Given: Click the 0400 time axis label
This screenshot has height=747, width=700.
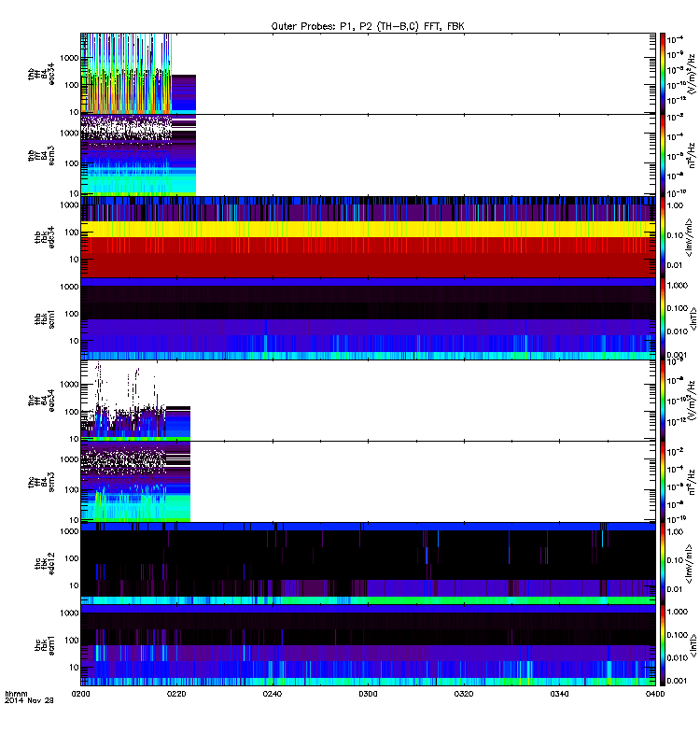Looking at the screenshot, I should (655, 694).
